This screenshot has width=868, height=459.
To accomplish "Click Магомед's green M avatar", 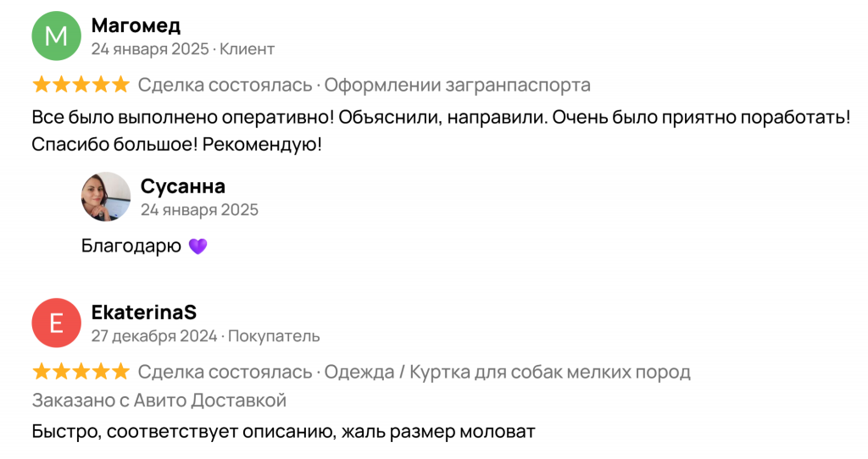I will tap(55, 36).
